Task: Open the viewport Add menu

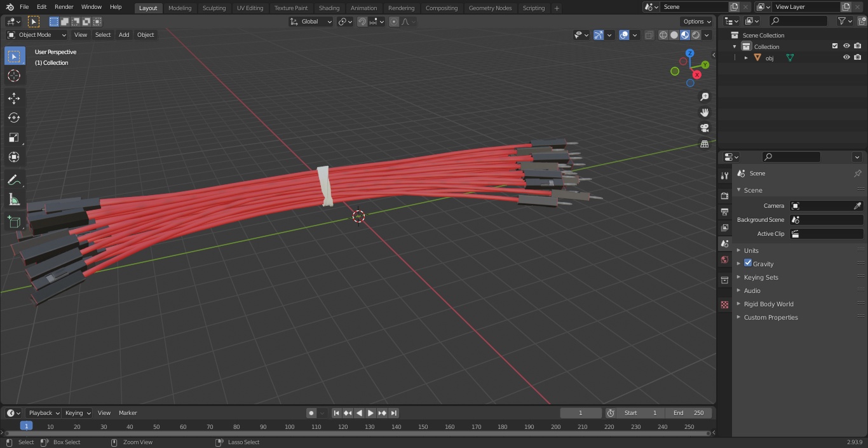Action: [x=124, y=35]
